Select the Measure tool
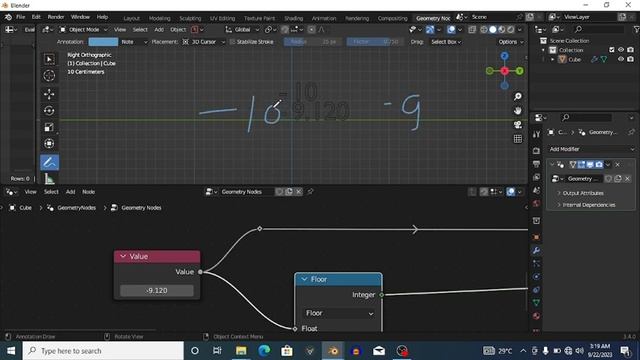This screenshot has width=640, height=360. pyautogui.click(x=49, y=178)
